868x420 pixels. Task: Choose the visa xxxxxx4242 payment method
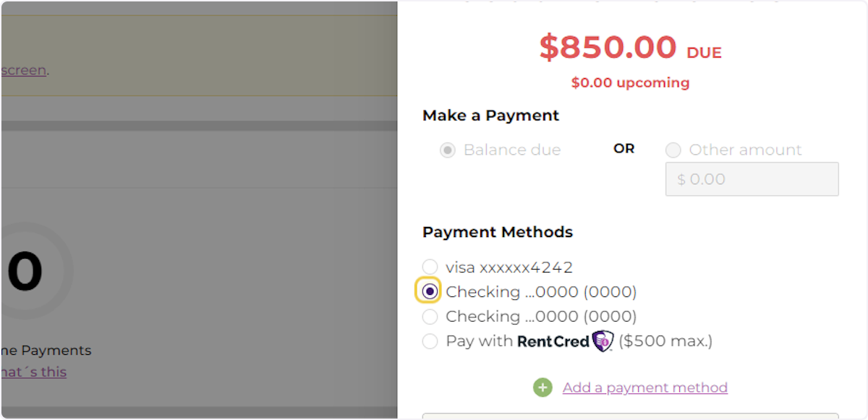tap(430, 267)
